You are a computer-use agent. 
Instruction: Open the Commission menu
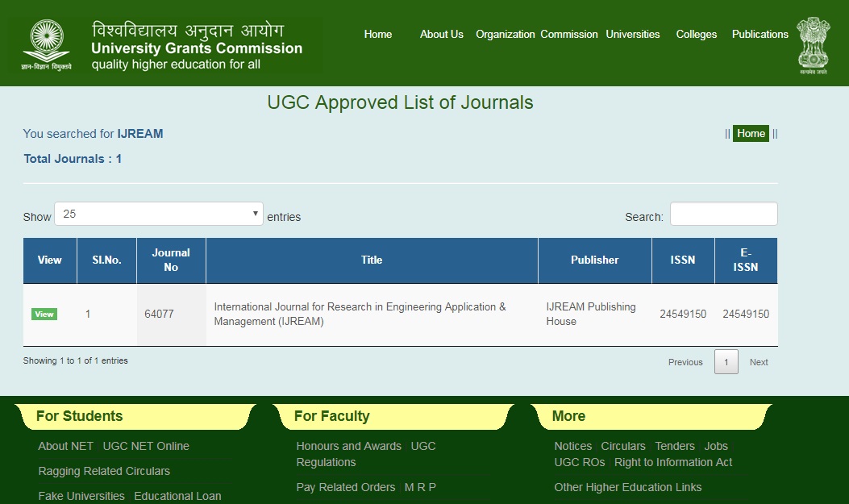(568, 34)
